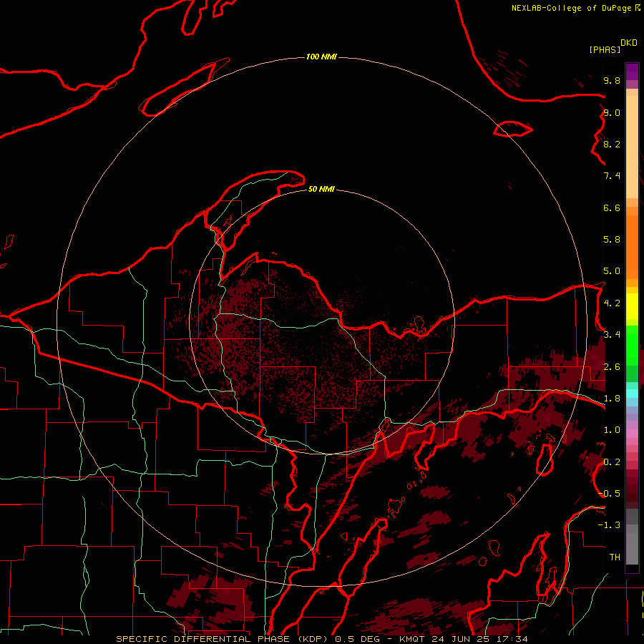Screen dimensions: 644x644
Task: Click the -0.5 scale value
Action: [x=610, y=494]
